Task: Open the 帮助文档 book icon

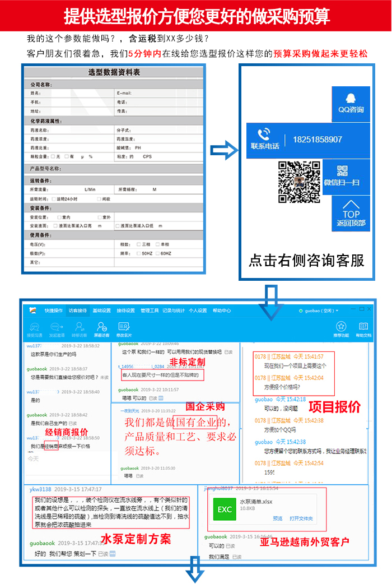Action: (x=363, y=327)
